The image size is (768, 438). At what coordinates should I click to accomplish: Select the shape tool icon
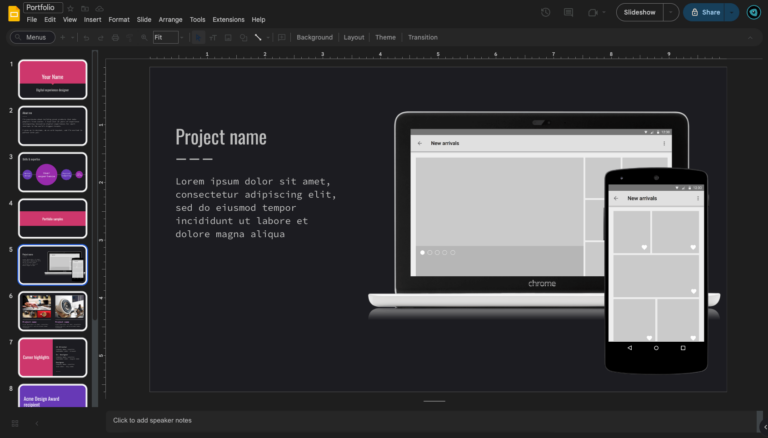click(x=243, y=37)
